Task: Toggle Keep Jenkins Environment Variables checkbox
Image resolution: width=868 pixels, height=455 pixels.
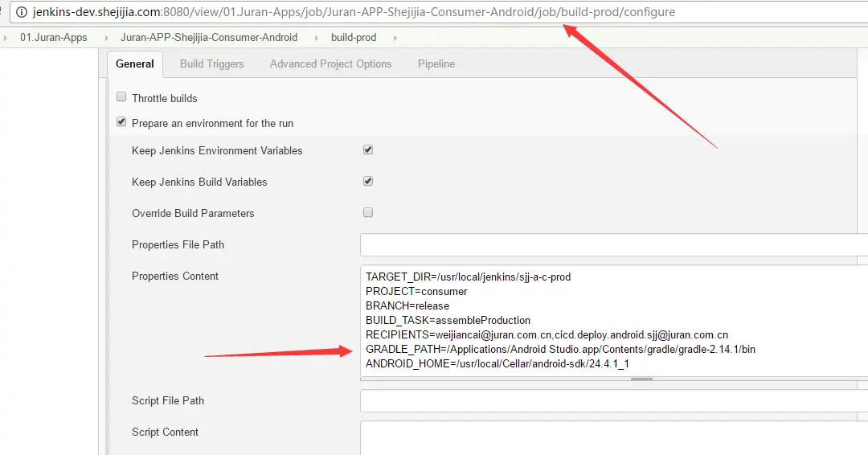Action: point(368,150)
